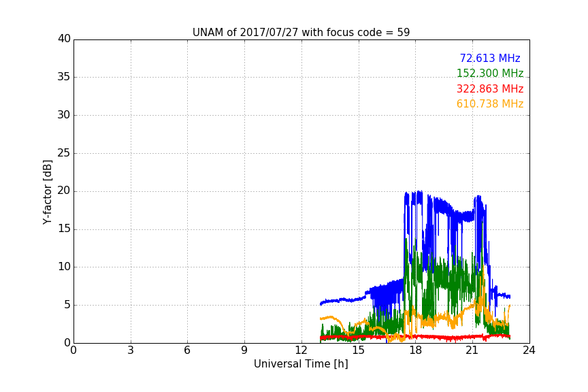Click y-axis tick label 30

64,115
